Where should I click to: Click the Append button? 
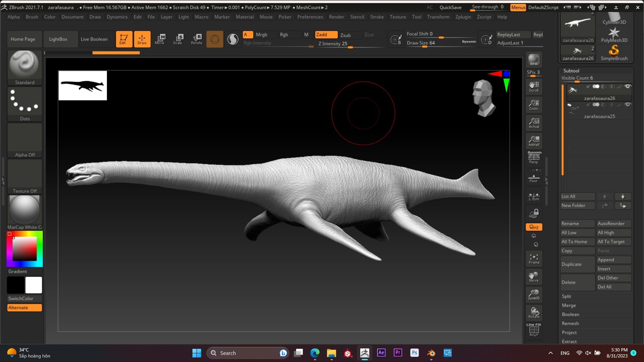tap(614, 260)
